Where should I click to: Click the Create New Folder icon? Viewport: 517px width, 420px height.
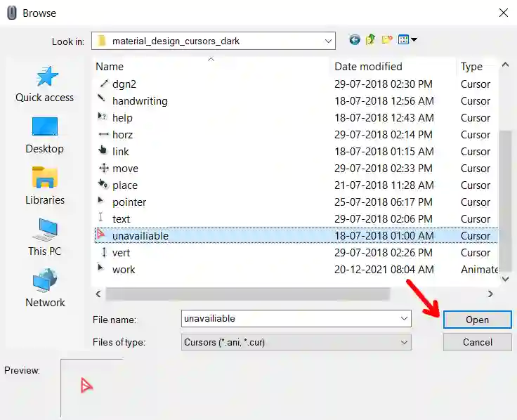tap(386, 40)
